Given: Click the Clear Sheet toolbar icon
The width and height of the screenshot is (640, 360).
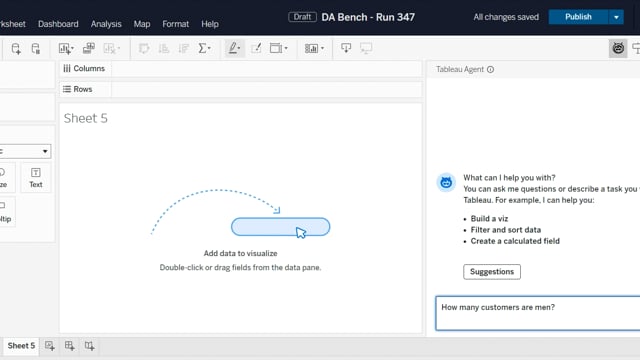Looking at the screenshot, I should (x=109, y=49).
